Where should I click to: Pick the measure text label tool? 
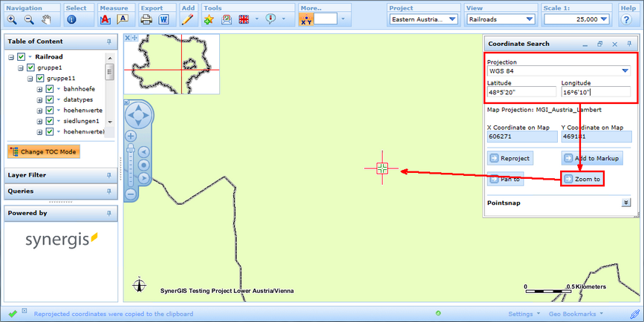pyautogui.click(x=123, y=19)
